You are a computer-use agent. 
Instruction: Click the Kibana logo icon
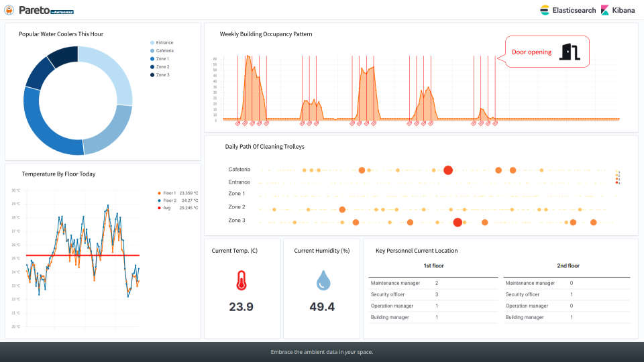point(605,10)
